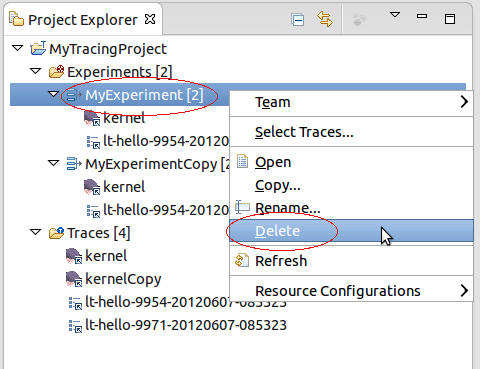Click the Refresh icon in context menu
This screenshot has height=369, width=480.
242,260
